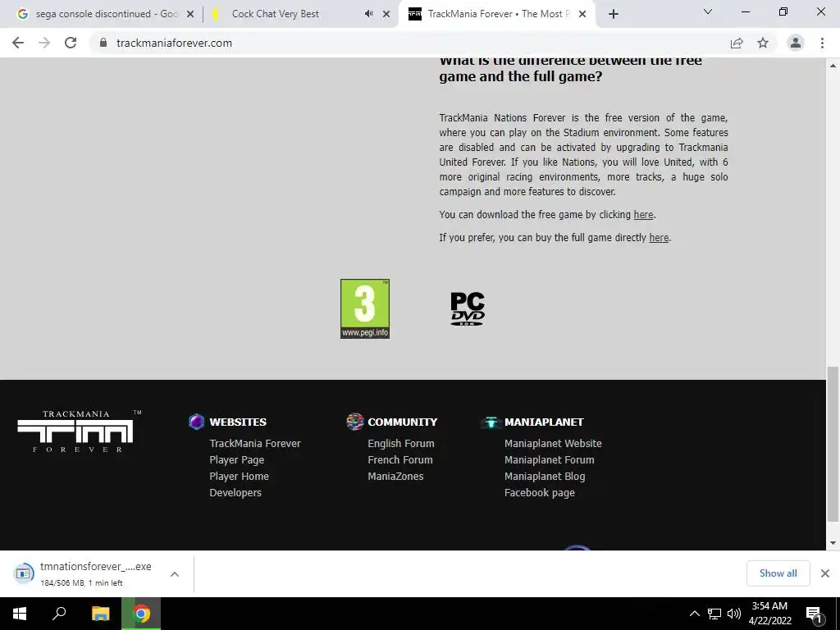The width and height of the screenshot is (840, 630).
Task: Click the Chrome taskbar icon
Action: 141,614
